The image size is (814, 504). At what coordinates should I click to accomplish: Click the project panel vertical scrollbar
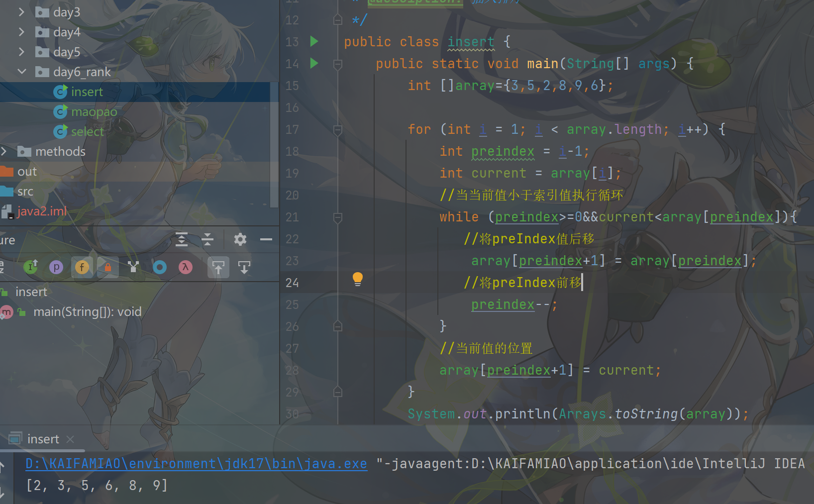pos(274,144)
